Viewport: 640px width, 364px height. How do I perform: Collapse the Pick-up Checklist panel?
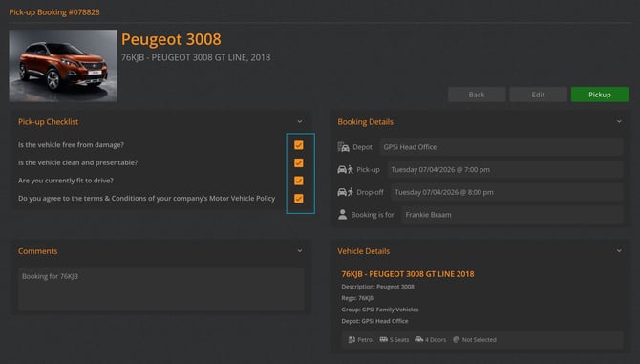(x=300, y=121)
